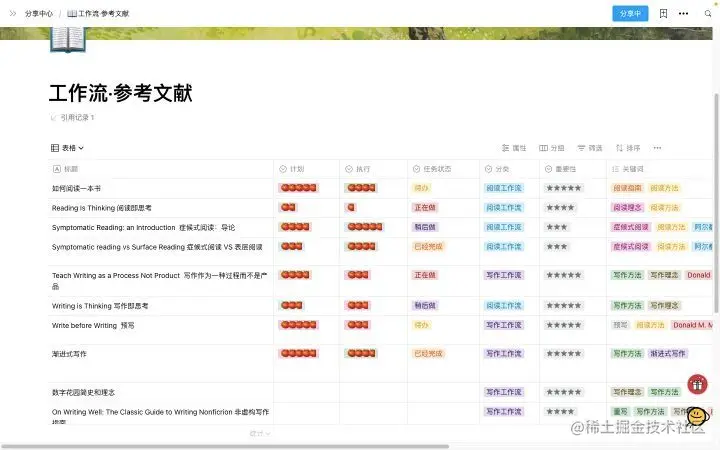Click the vertical scrollbar on the right edge
Image resolution: width=720 pixels, height=450 pixels.
[x=716, y=204]
